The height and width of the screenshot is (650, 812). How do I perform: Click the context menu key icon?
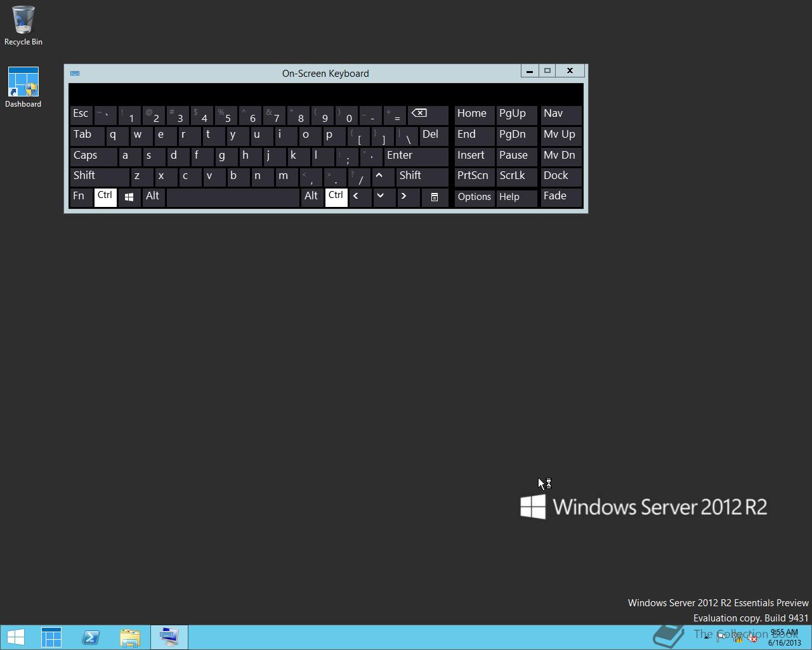435,197
